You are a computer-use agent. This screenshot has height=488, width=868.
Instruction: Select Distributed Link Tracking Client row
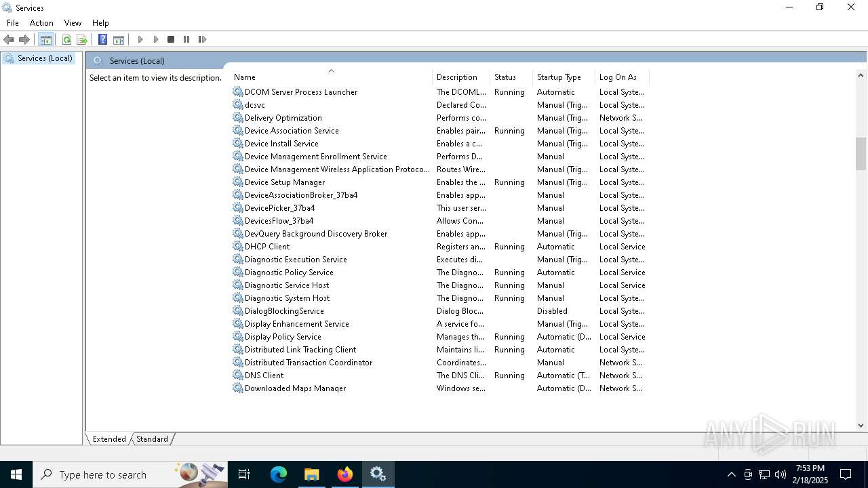point(439,349)
